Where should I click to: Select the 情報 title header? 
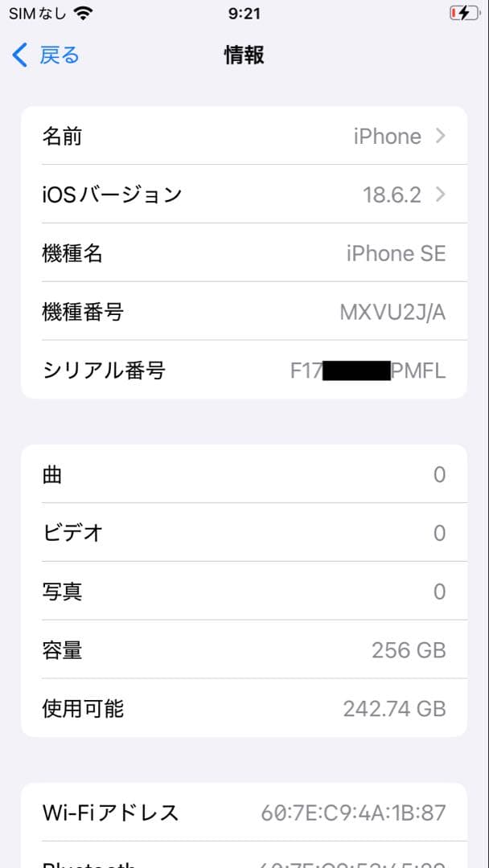coord(244,55)
